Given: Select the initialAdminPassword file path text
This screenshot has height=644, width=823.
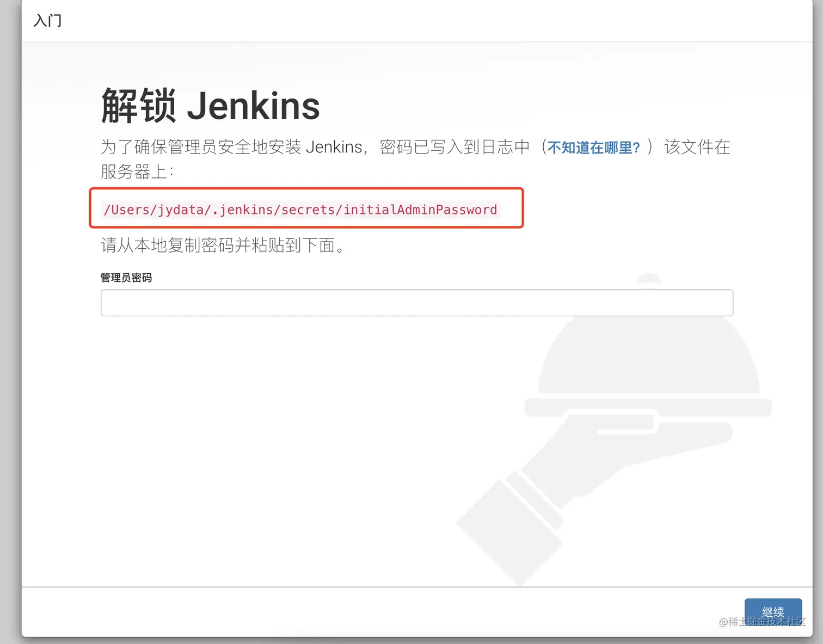Looking at the screenshot, I should (300, 210).
